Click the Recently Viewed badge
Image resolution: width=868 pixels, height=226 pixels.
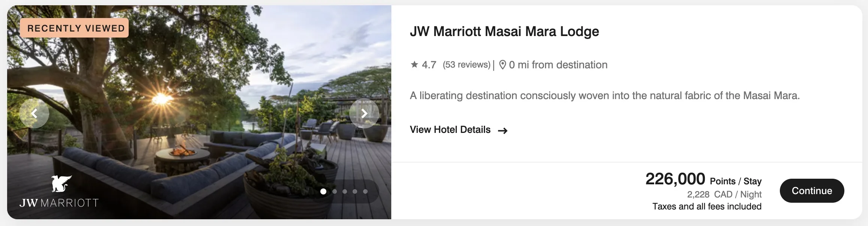point(74,28)
